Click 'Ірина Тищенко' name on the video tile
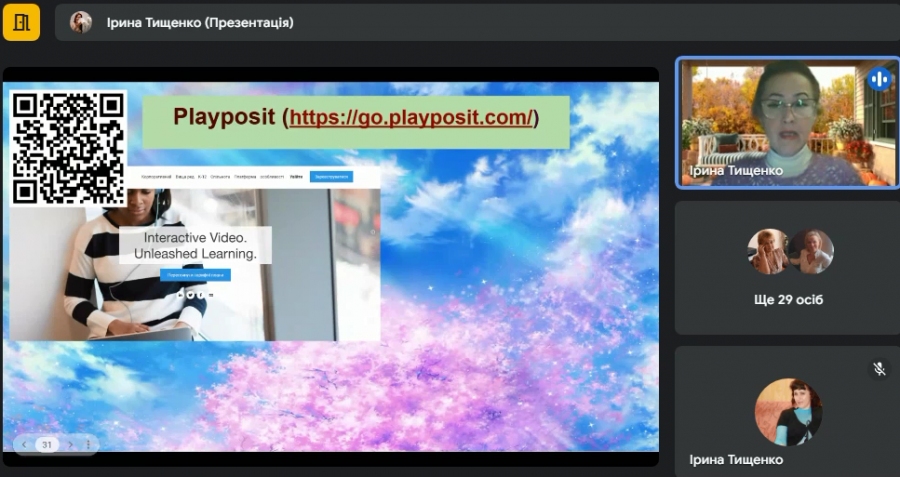The height and width of the screenshot is (477, 900). (736, 170)
